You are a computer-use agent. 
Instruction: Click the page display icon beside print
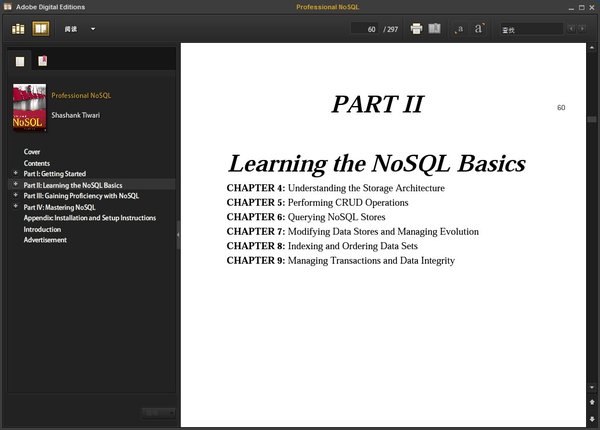coord(435,29)
